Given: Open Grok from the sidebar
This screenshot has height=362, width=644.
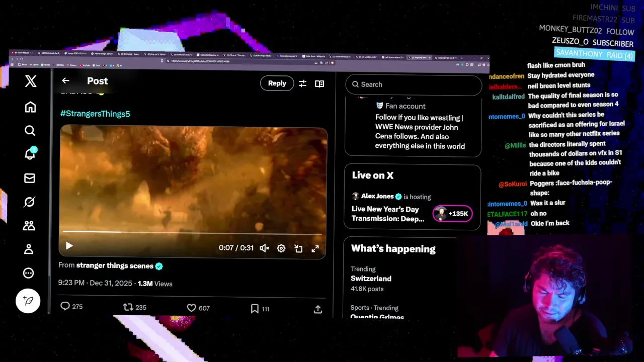Looking at the screenshot, I should tap(29, 202).
